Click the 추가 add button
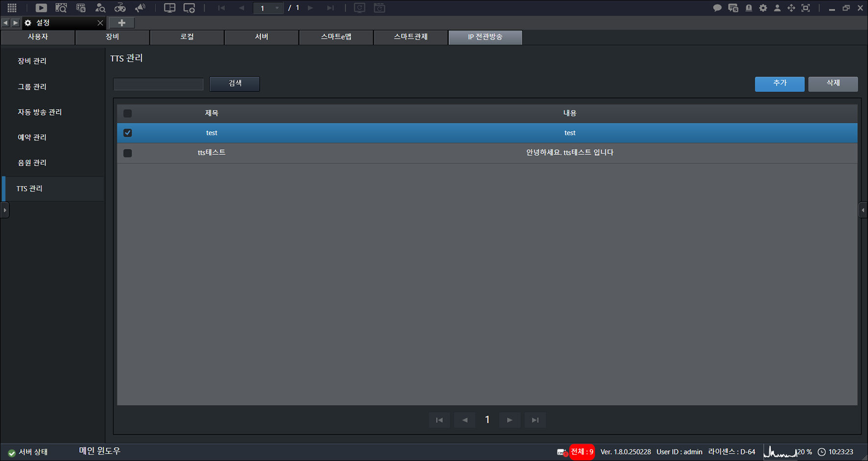 click(780, 84)
